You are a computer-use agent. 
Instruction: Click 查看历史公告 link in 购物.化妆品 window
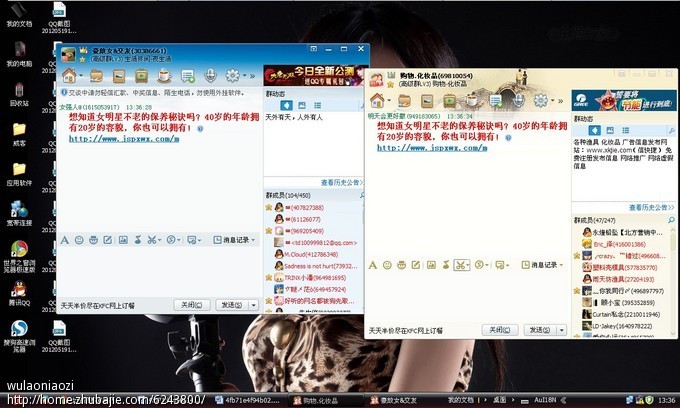click(652, 208)
